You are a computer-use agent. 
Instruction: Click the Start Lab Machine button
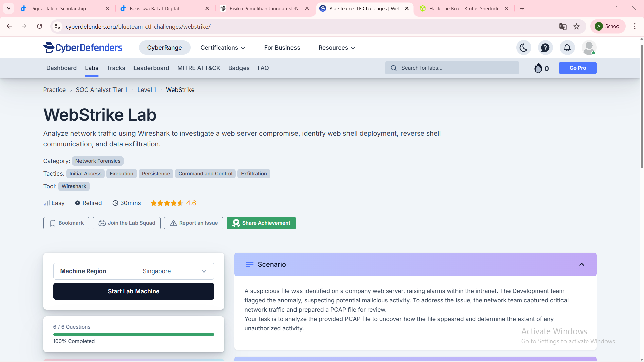[x=133, y=291]
